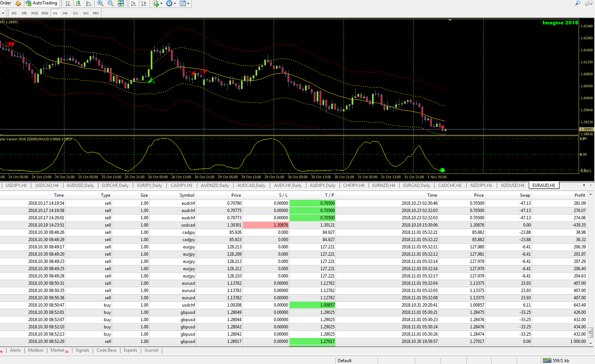Click the history table scroll down arrow

click(x=591, y=343)
